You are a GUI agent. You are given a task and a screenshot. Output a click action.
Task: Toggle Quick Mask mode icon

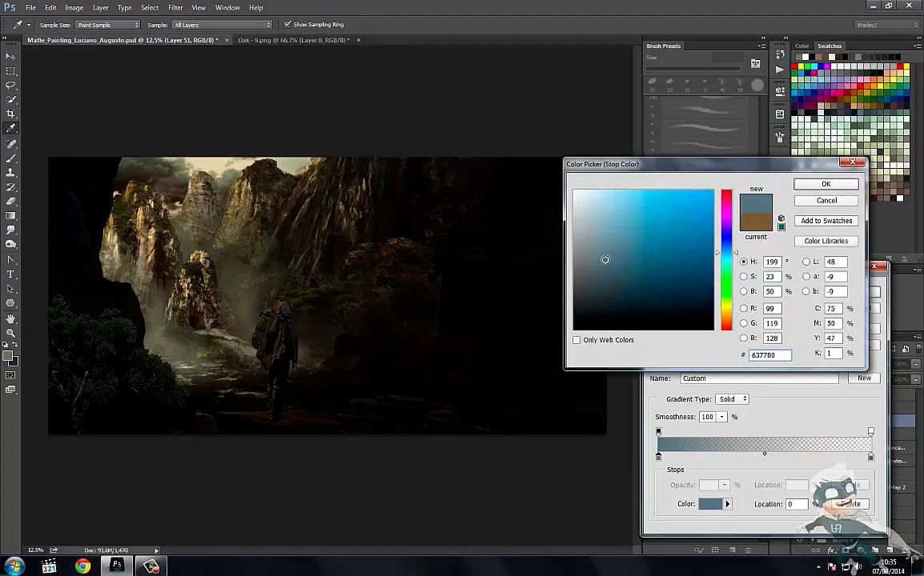[10, 374]
